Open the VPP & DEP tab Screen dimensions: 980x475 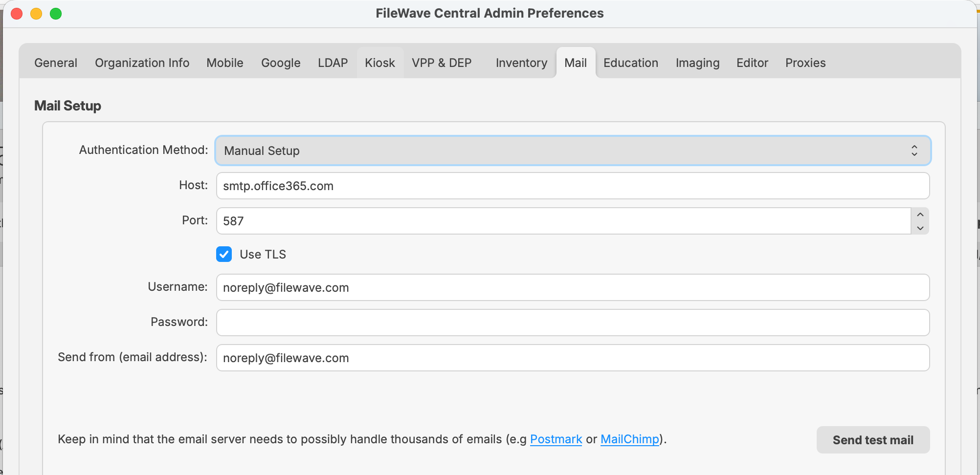(442, 63)
